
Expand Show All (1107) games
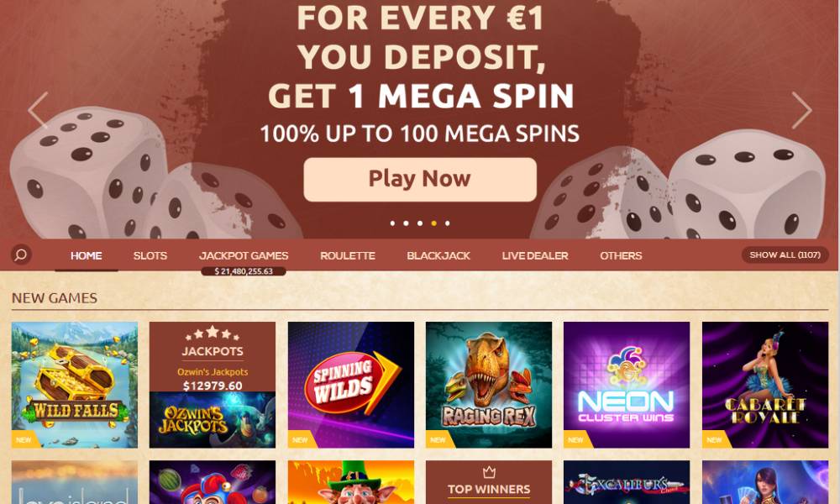point(785,255)
